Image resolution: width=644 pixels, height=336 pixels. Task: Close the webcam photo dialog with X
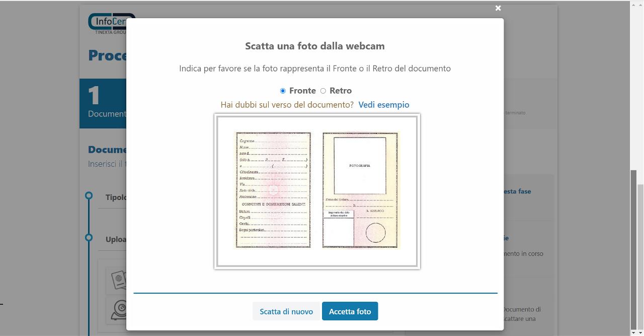(x=498, y=8)
